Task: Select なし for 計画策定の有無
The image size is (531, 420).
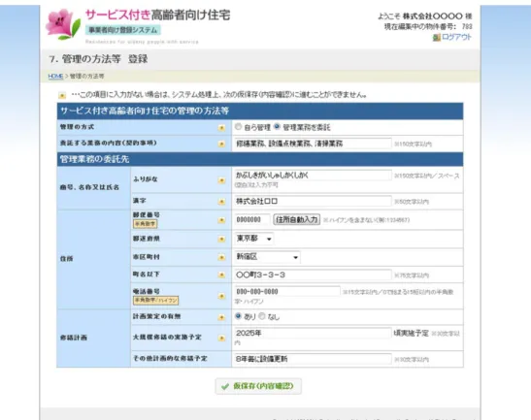Action: tap(262, 316)
